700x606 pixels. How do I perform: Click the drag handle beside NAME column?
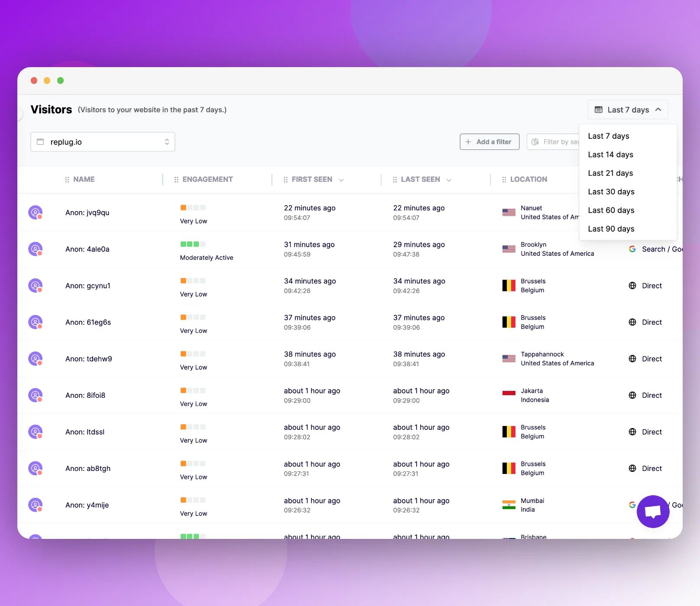[x=67, y=179]
